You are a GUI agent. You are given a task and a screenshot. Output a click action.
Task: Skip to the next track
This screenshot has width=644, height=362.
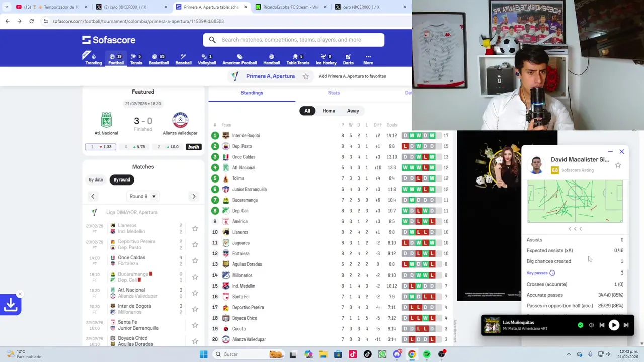coord(626,325)
